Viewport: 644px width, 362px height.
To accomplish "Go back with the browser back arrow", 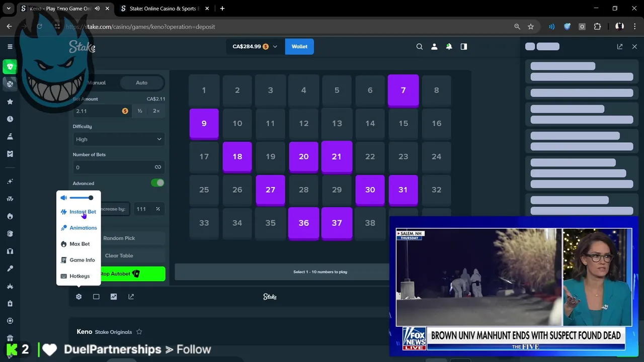I will [x=10, y=27].
